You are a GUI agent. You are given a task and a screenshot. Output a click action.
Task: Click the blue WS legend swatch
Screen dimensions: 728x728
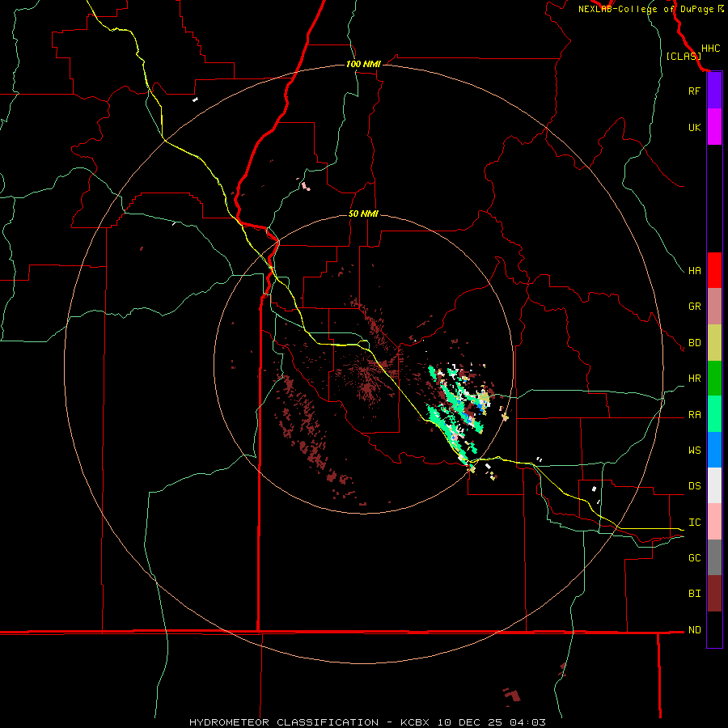click(714, 450)
